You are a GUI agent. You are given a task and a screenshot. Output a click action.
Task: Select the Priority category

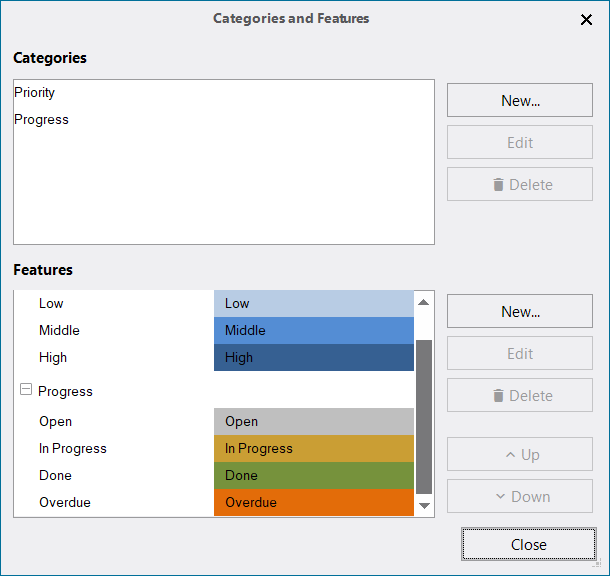(x=35, y=93)
